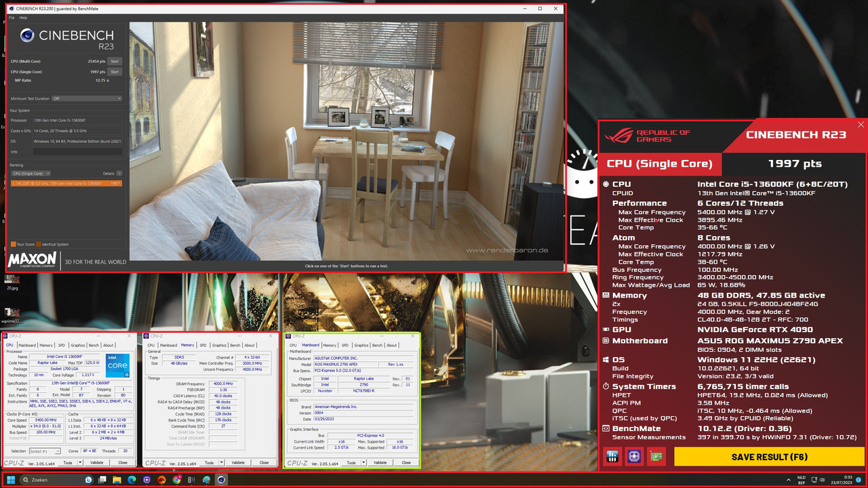Click SAVE RESULT (F6) button
868x488 pixels.
[769, 457]
